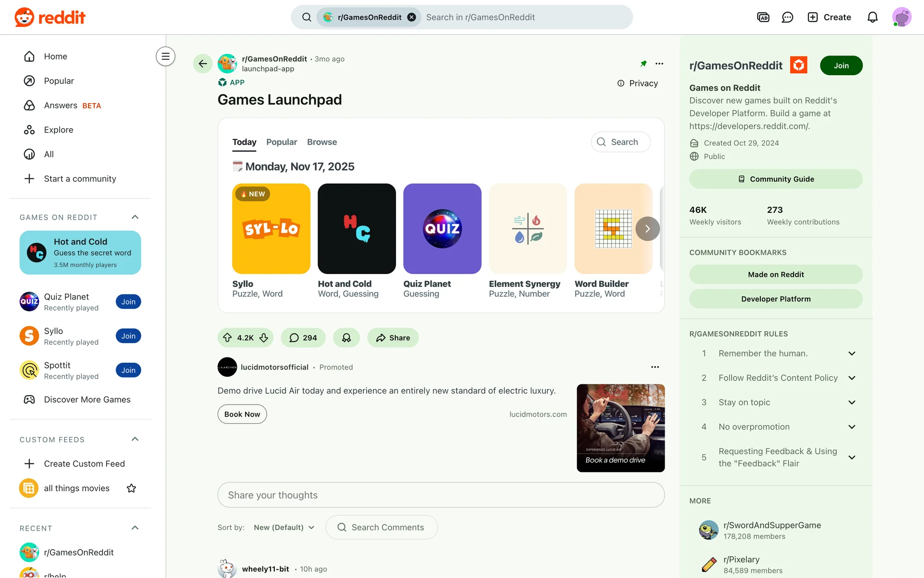This screenshot has width=924, height=578.
Task: Go back using the back arrow
Action: click(203, 64)
